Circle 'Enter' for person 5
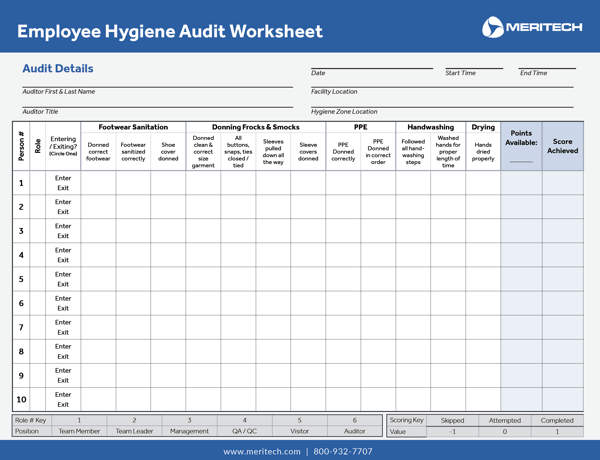 [63, 274]
